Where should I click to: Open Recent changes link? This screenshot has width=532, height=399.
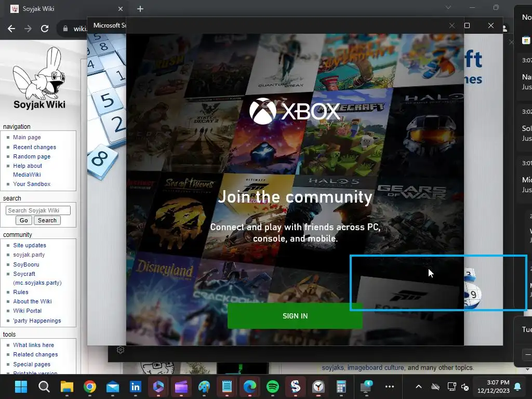35,147
